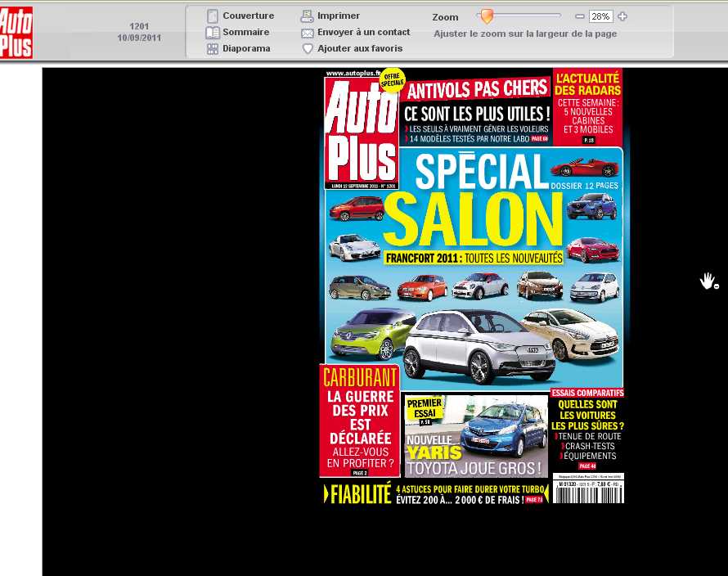Click the orange zoom slider handle
The height and width of the screenshot is (576, 728).
(x=487, y=16)
